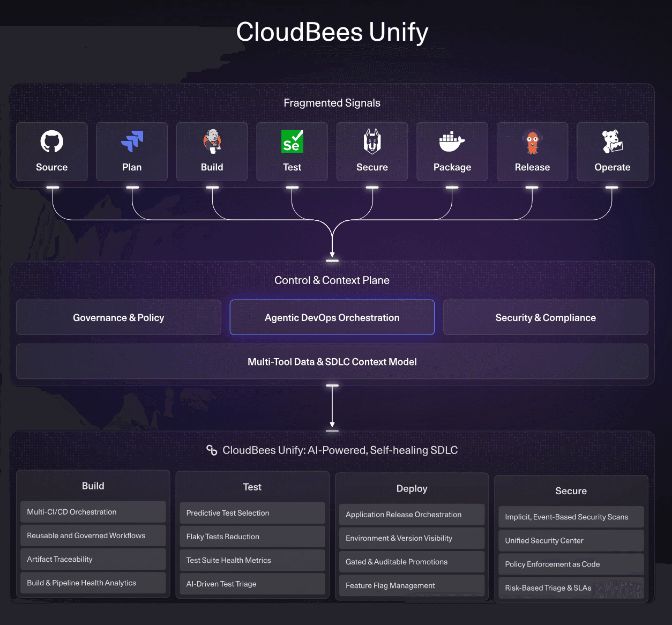672x625 pixels.
Task: Select the Secure label in Fragmented Signals
Action: coord(372,167)
